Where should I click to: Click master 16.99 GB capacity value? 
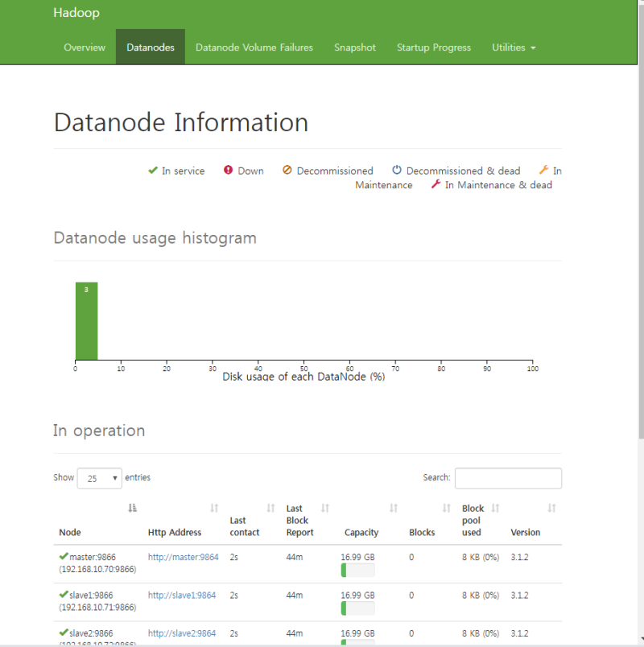(x=357, y=557)
